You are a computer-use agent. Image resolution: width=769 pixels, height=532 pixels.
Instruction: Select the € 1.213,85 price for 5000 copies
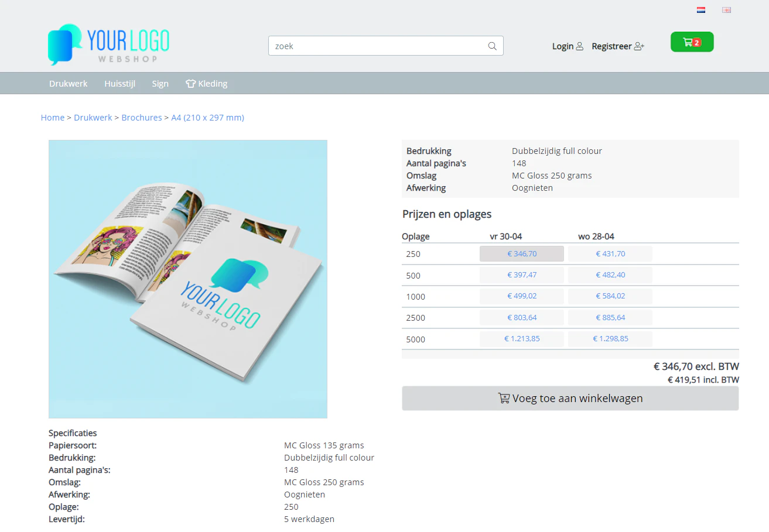[521, 338]
